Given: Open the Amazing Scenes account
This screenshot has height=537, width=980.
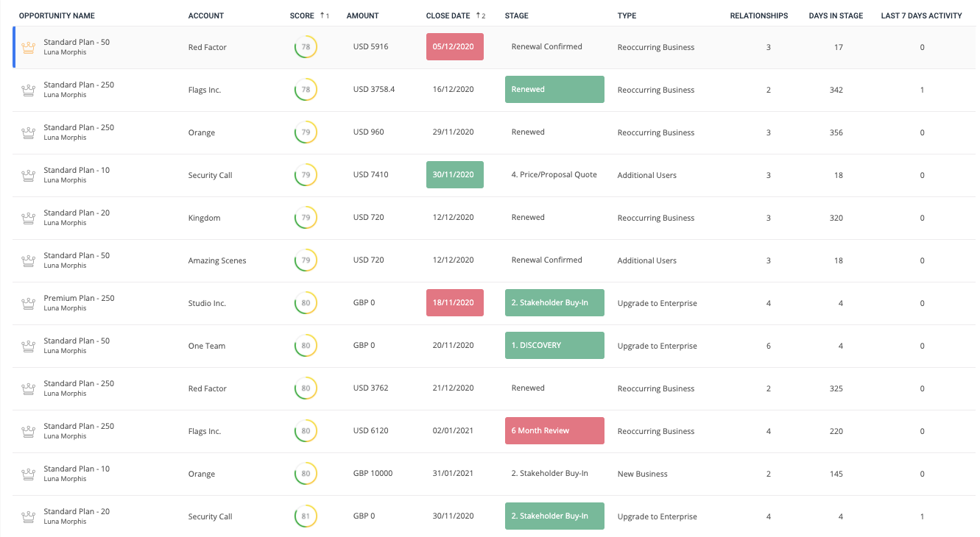Looking at the screenshot, I should coord(217,261).
